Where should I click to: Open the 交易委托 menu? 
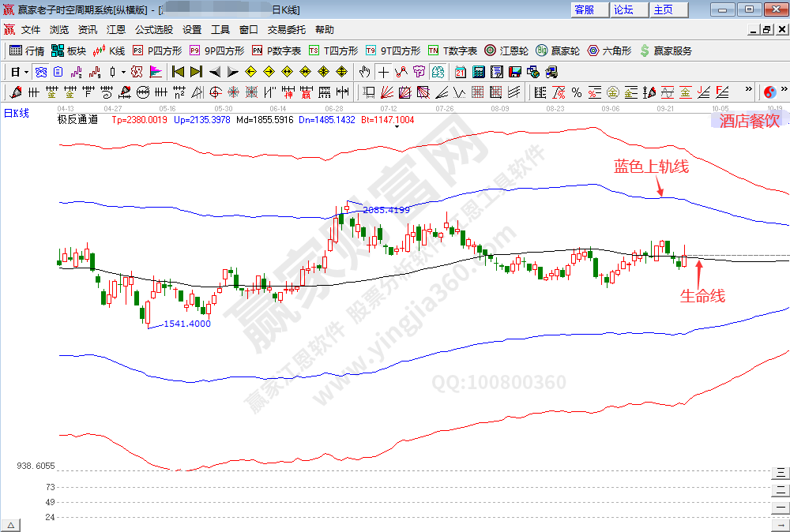tap(286, 30)
